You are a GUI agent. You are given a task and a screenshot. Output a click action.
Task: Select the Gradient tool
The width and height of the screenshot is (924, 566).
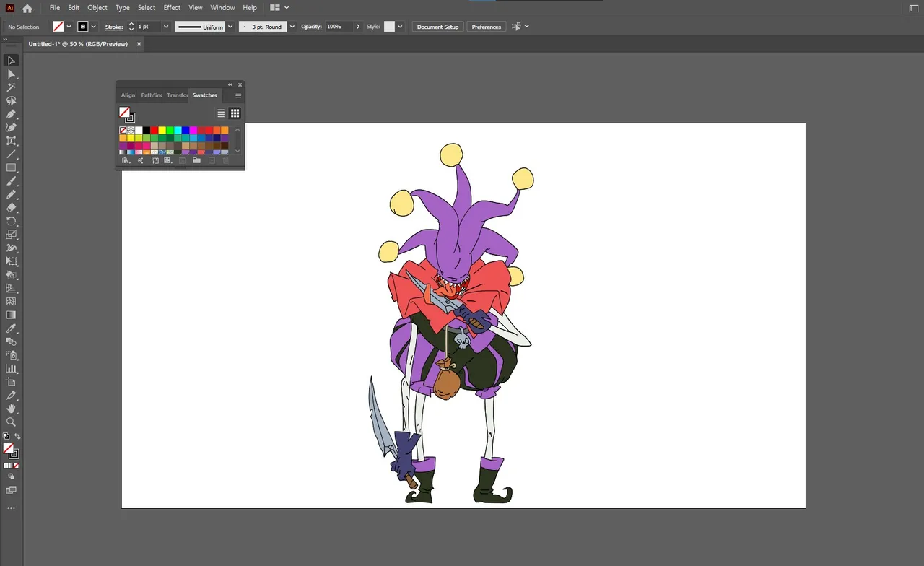[x=11, y=315]
